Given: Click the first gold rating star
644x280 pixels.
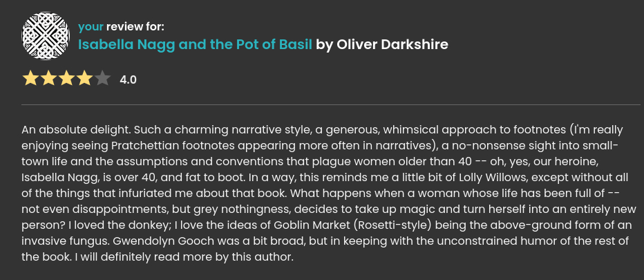Looking at the screenshot, I should click(30, 78).
